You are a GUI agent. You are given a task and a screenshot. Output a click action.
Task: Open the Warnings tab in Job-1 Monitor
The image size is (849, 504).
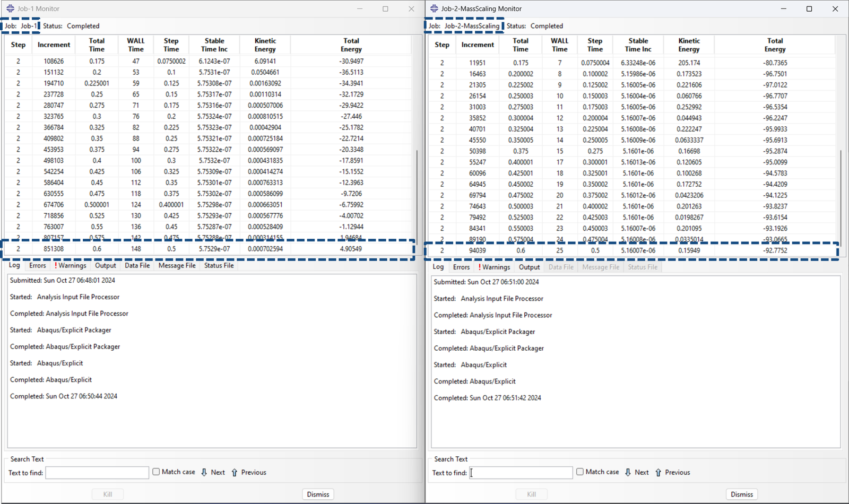point(71,265)
